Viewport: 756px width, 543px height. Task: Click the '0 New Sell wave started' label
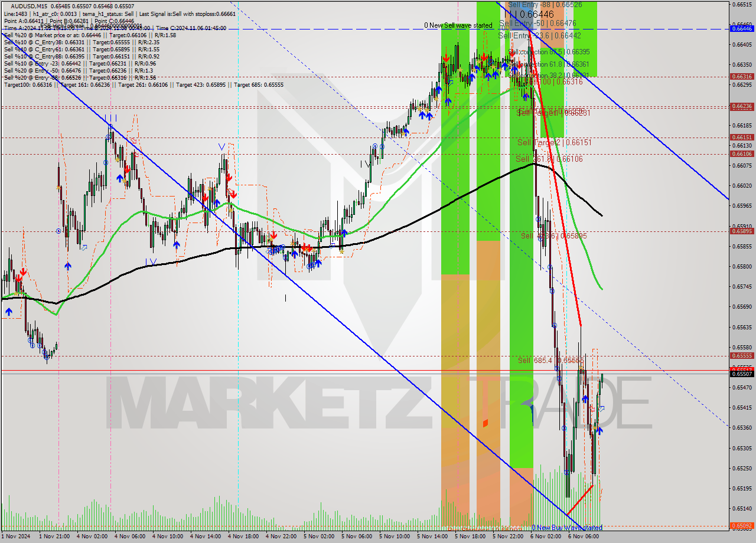tap(458, 25)
